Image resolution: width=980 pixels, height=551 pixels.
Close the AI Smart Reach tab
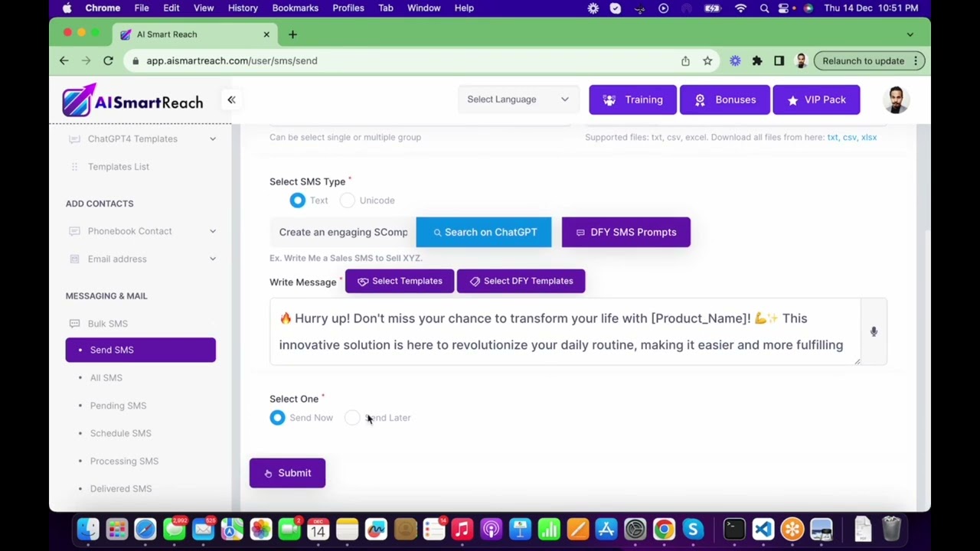[x=266, y=34]
